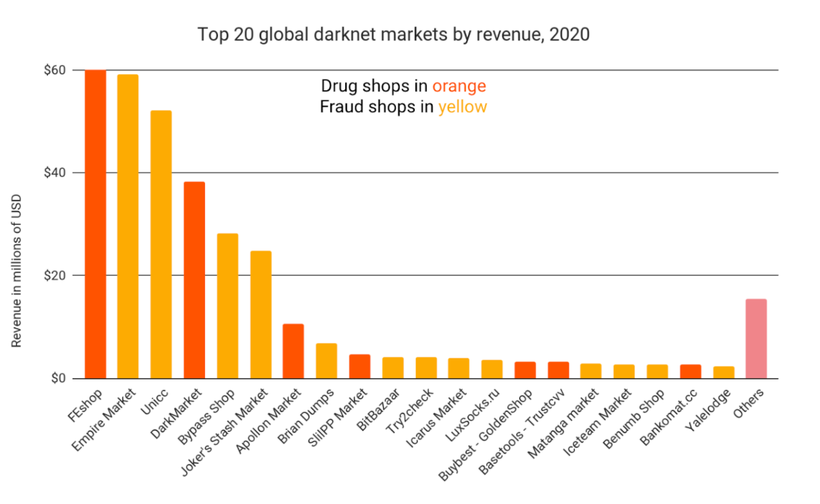This screenshot has width=820, height=504.
Task: Click the Basetools - Trustcvv bar
Action: pyautogui.click(x=558, y=370)
